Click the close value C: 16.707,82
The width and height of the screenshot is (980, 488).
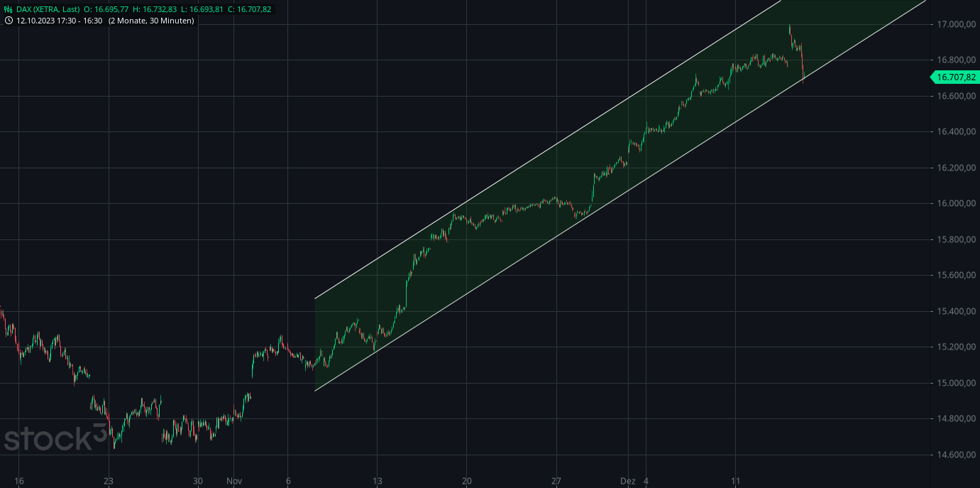point(248,10)
